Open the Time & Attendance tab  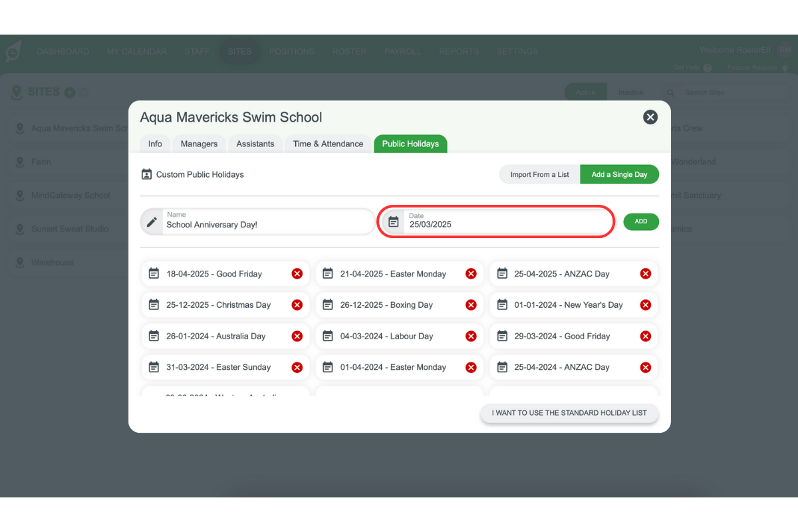point(328,144)
